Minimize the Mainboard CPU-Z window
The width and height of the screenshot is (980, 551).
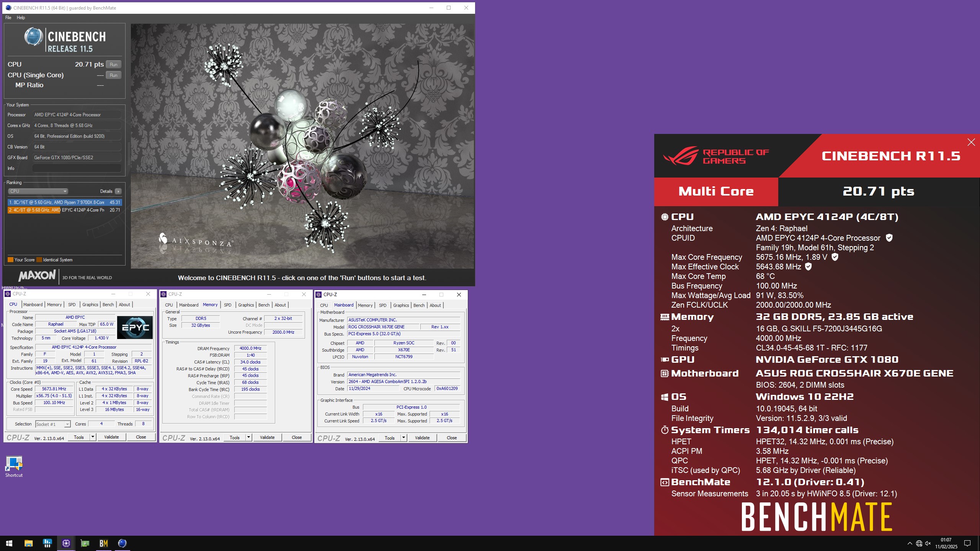tap(424, 295)
